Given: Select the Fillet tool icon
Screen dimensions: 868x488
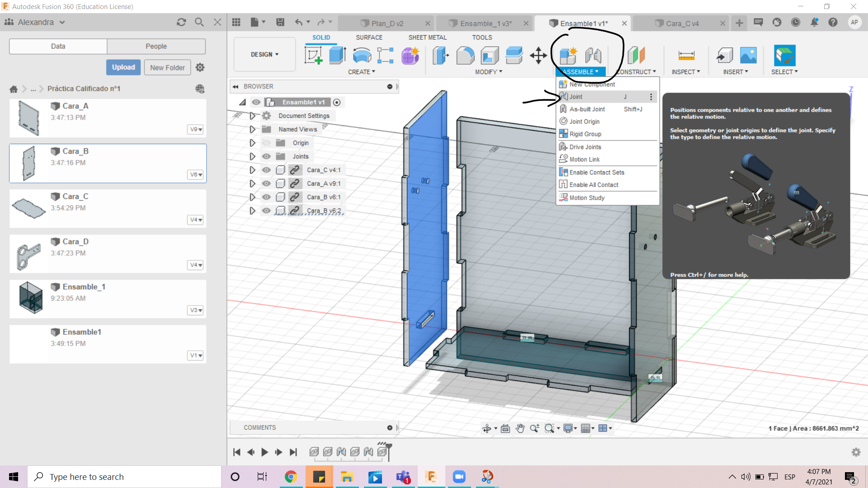Looking at the screenshot, I should (x=465, y=56).
